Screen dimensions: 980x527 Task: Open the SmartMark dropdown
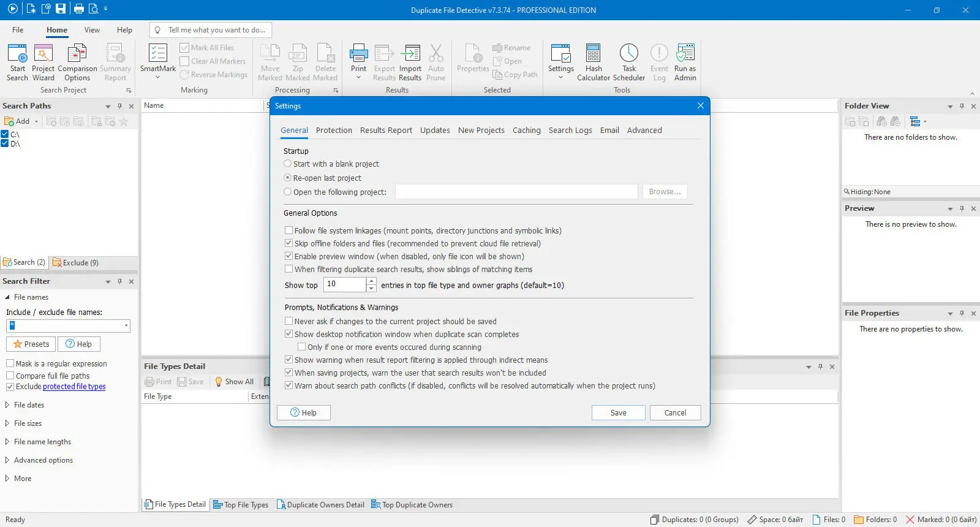158,63
